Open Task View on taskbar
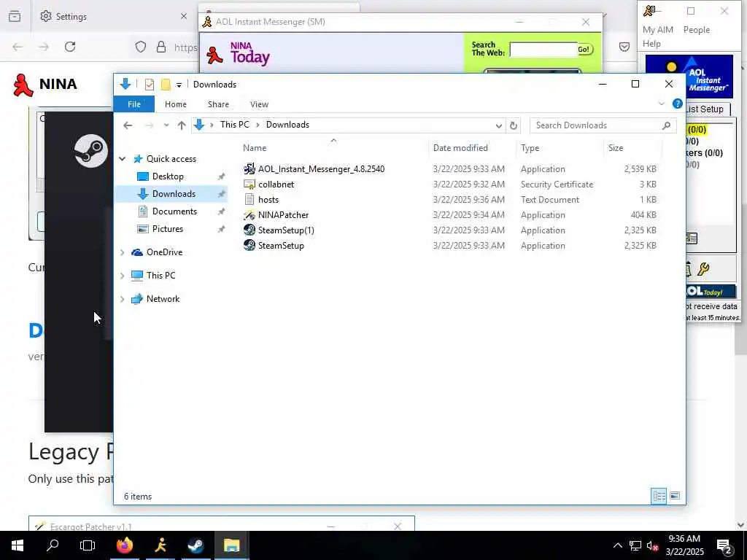The height and width of the screenshot is (560, 747). (x=88, y=545)
